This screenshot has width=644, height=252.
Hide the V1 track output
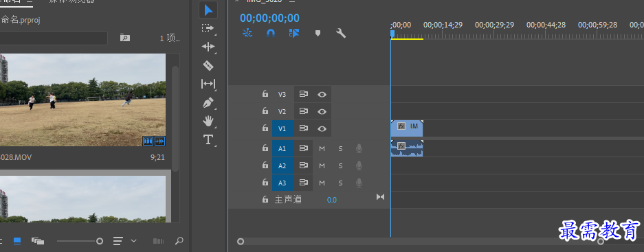pos(322,129)
